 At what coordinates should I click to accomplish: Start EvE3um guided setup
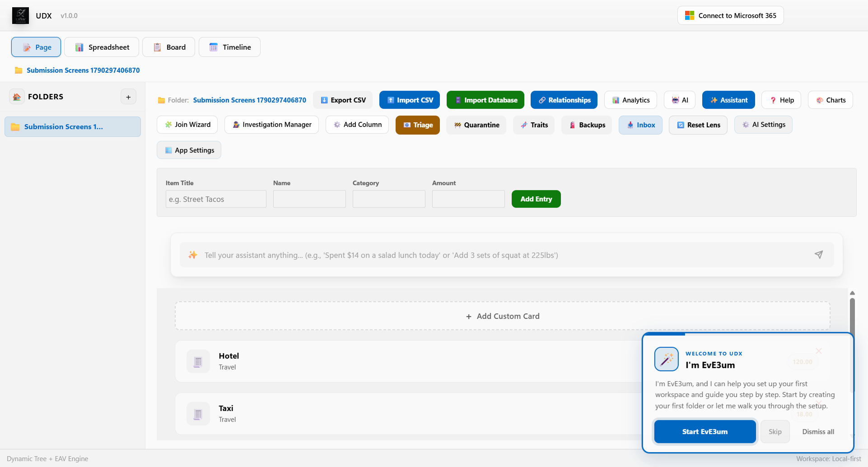(705, 432)
